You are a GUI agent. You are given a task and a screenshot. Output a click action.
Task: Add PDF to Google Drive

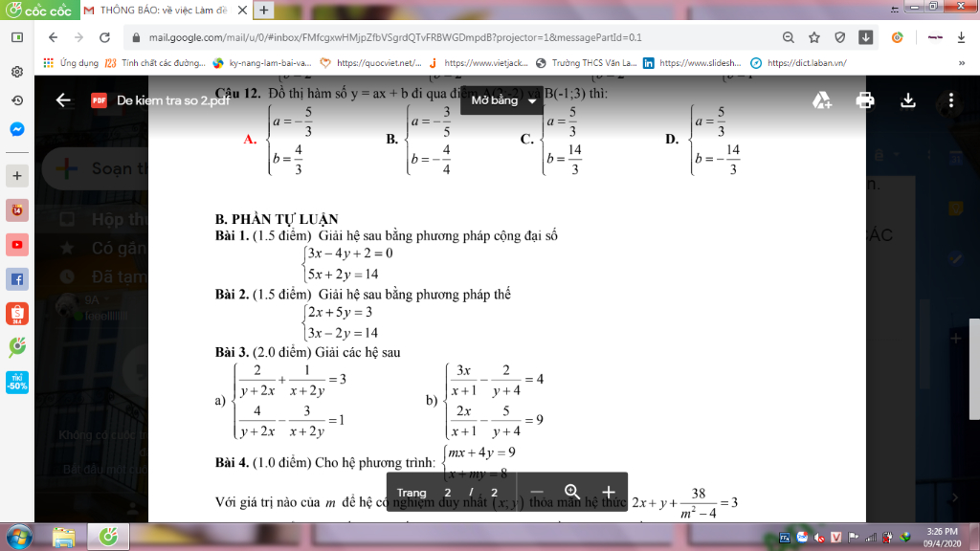[x=821, y=99]
